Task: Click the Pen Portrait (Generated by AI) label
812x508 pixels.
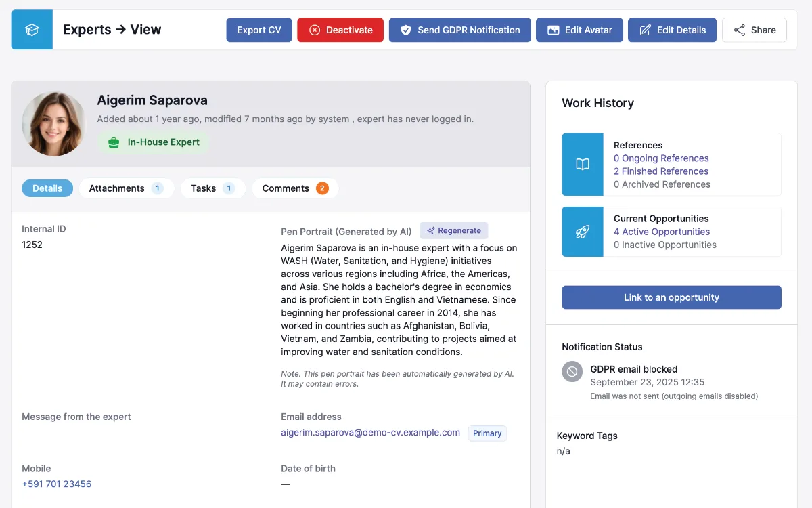Action: tap(346, 232)
